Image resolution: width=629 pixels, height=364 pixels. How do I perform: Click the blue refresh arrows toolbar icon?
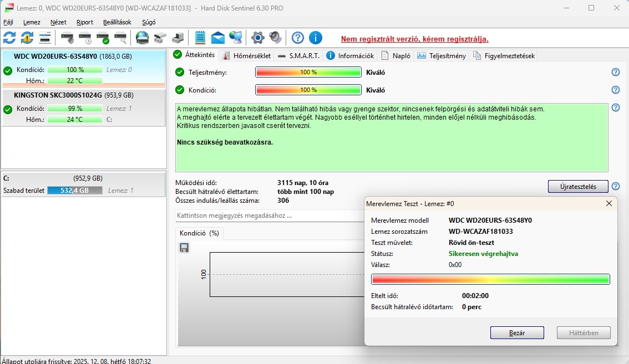tap(9, 38)
